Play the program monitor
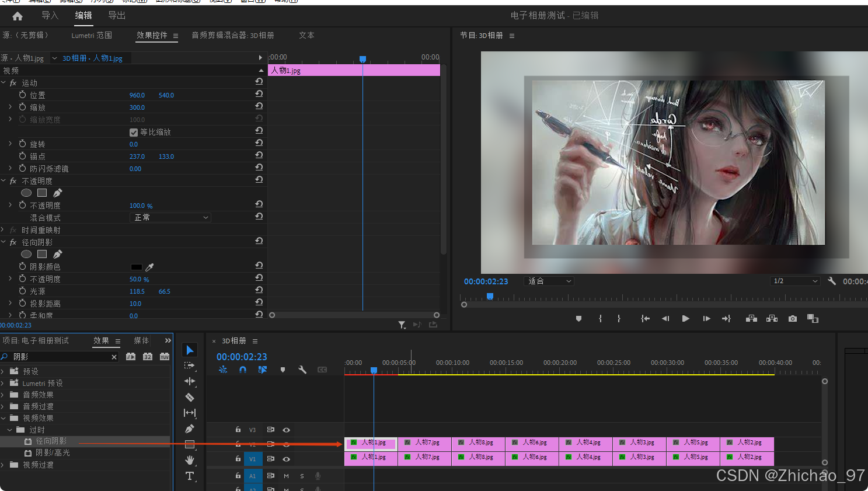This screenshot has width=868, height=491. [686, 319]
